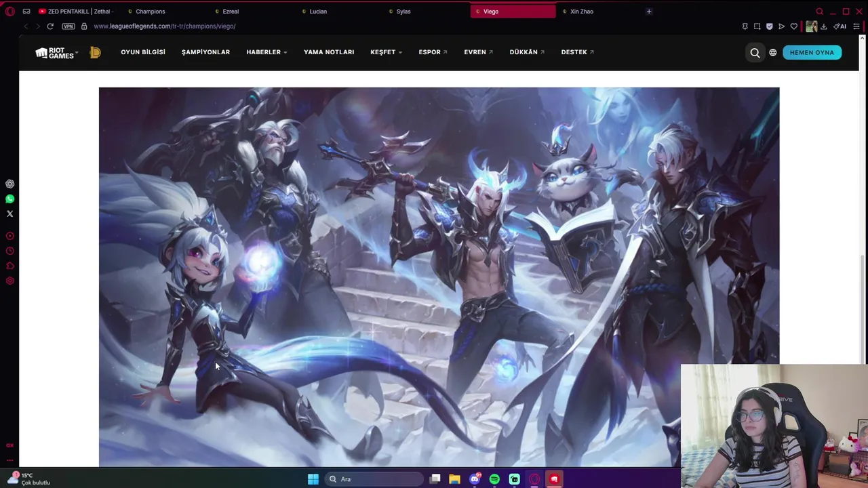This screenshot has height=488, width=868.
Task: Expand the DÜKKÂN dropdown
Action: 527,52
